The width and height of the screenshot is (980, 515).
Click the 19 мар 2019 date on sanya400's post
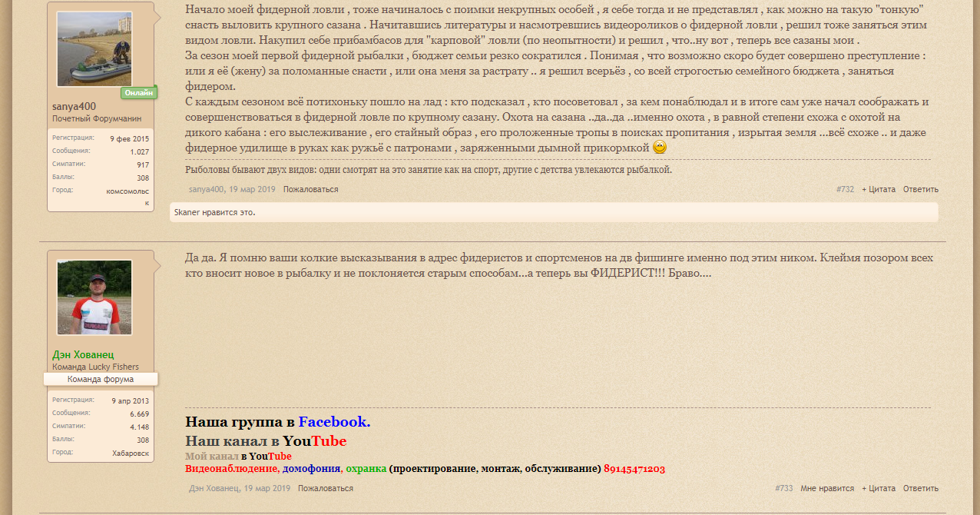(x=252, y=189)
